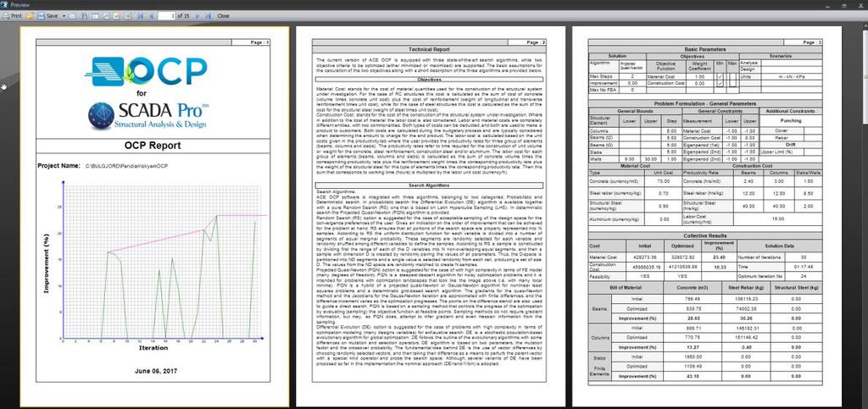Click the Basic Parameters heading on page 3
The image size is (868, 409).
705,49
